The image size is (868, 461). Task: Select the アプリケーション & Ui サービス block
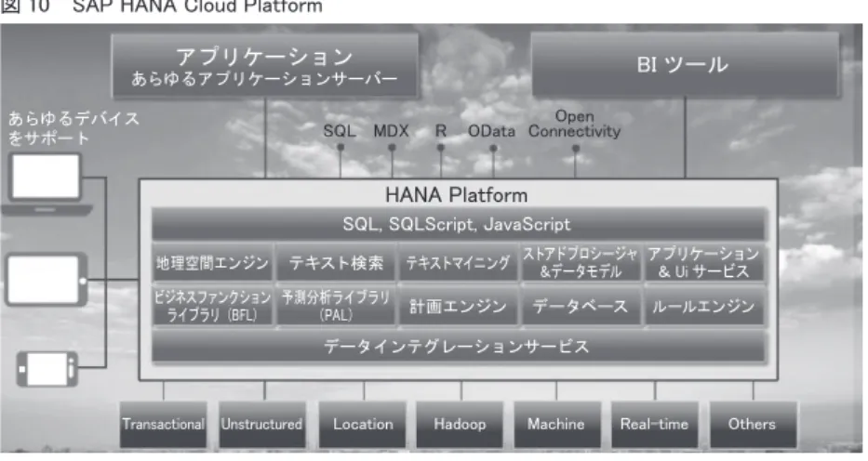tap(703, 262)
